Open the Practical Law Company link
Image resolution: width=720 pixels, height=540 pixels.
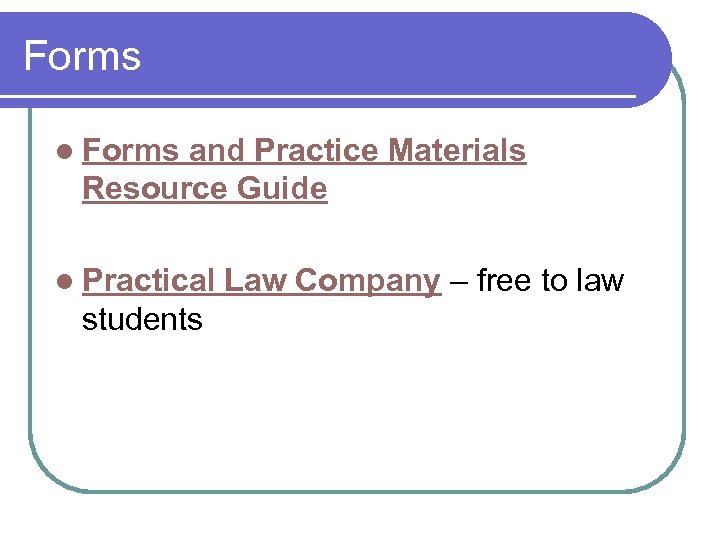tap(261, 282)
